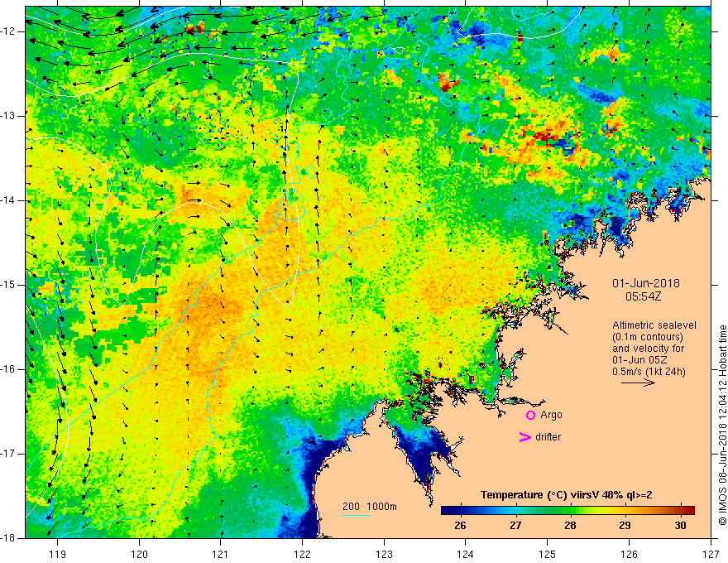Click the color bar value 28
The image size is (728, 563).
pos(570,526)
